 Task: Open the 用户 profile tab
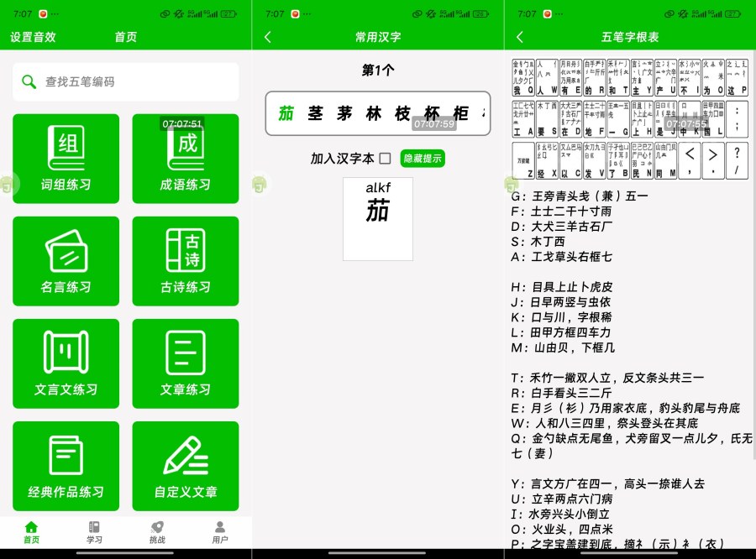pos(220,537)
